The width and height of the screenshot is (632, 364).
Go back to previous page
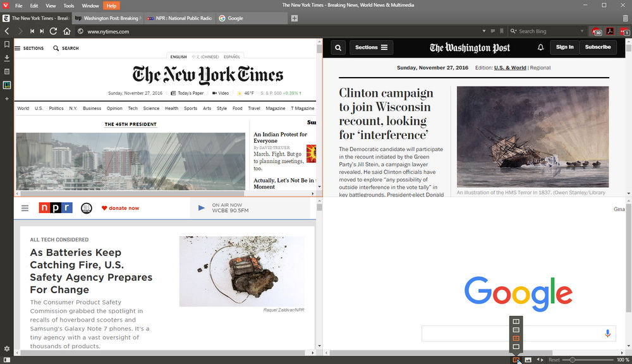(7, 31)
